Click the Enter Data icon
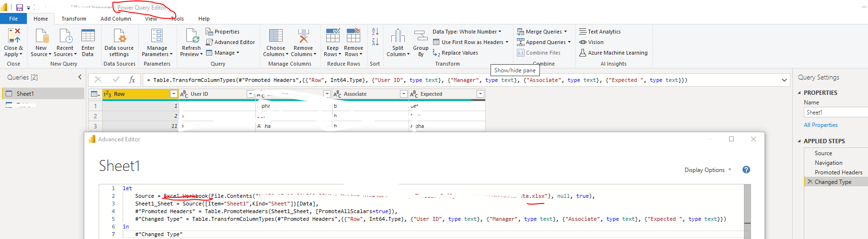868x239 pixels. click(88, 36)
